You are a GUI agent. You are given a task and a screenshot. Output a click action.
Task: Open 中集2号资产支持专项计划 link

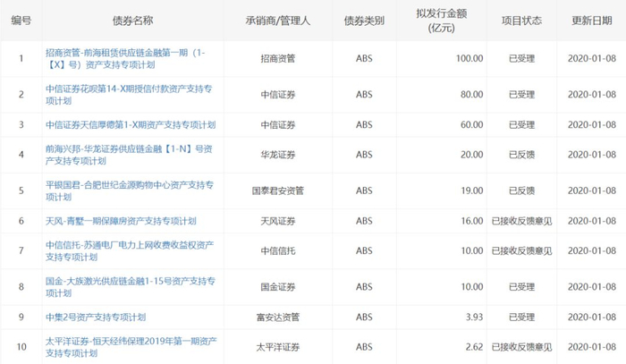pyautogui.click(x=96, y=317)
